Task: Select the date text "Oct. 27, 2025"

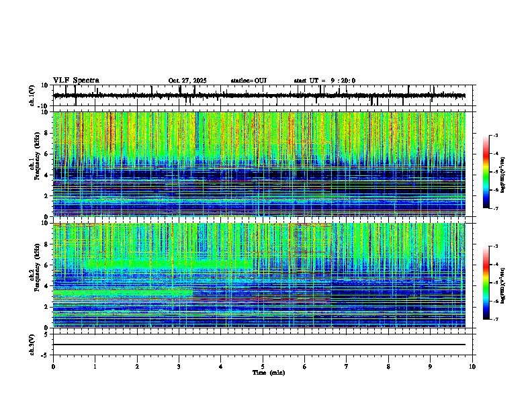Action: (x=187, y=81)
